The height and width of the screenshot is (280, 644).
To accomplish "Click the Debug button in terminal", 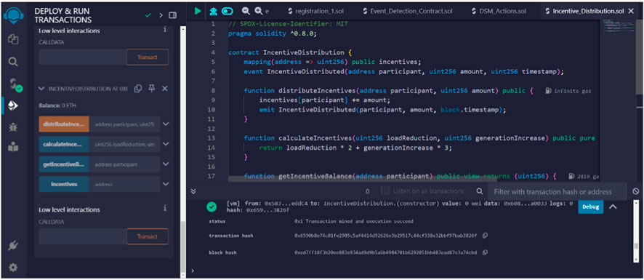I will (x=591, y=207).
